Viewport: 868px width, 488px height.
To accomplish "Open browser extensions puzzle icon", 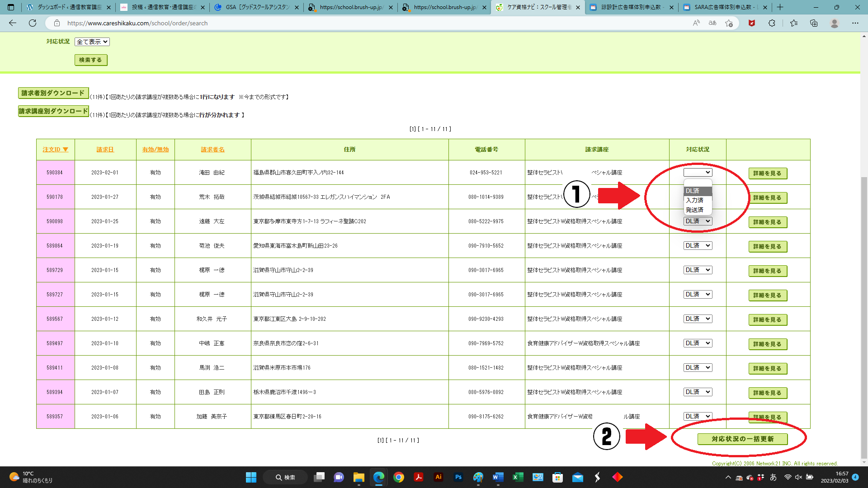I will click(772, 23).
